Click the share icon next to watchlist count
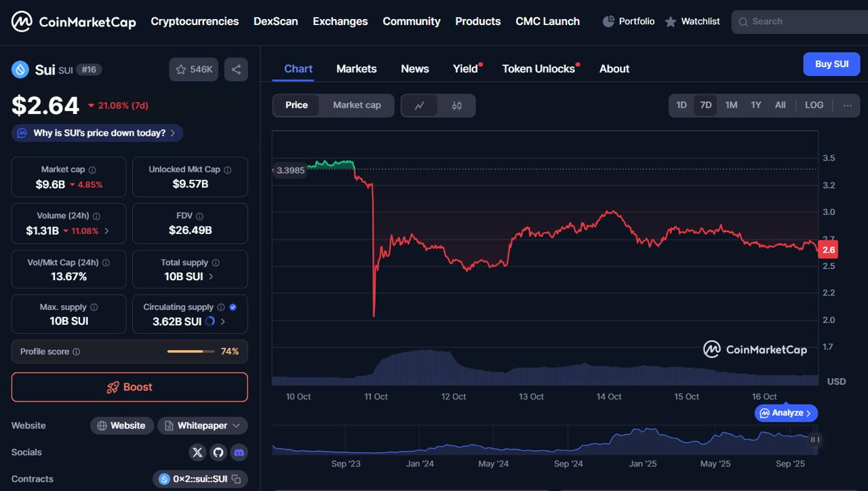Screen dimensions: 868x491 click(x=236, y=69)
